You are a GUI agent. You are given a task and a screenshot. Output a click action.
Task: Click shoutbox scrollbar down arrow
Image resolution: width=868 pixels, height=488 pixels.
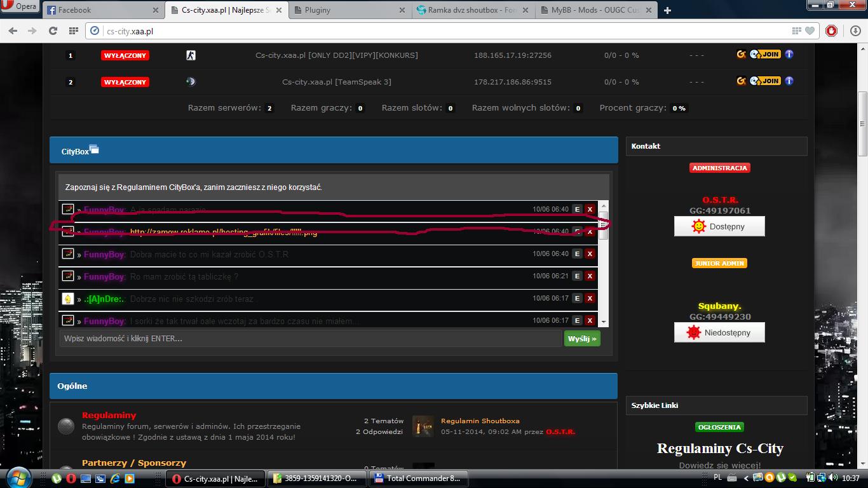pyautogui.click(x=604, y=322)
